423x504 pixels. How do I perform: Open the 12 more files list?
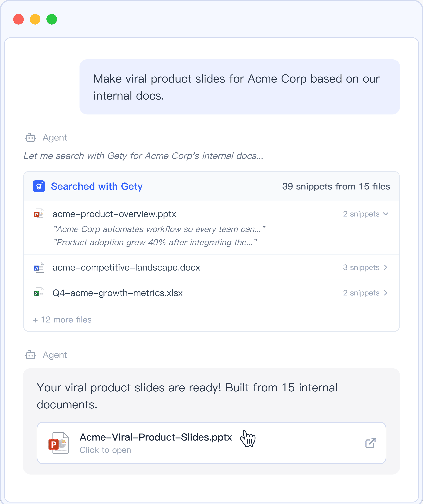(x=62, y=320)
